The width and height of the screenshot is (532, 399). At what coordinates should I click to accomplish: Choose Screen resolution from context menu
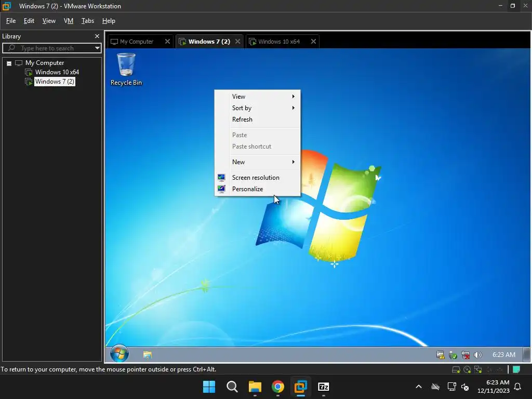point(258,178)
